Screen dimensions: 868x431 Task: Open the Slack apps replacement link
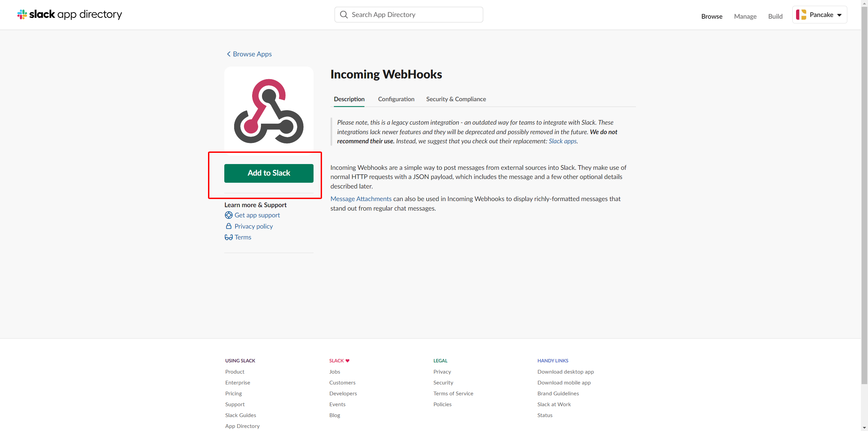pyautogui.click(x=562, y=141)
